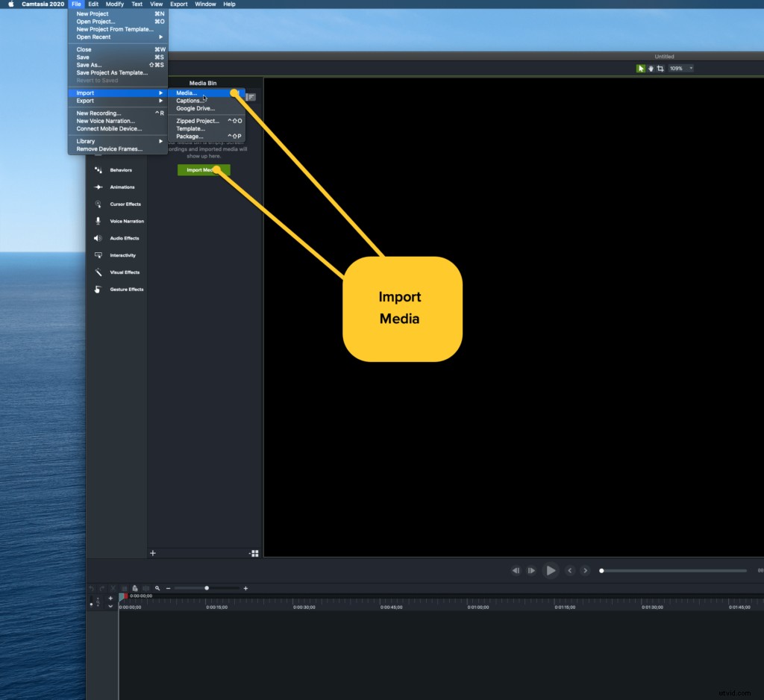Open Visual Effects with the magic wand icon
This screenshot has height=700, width=764.
98,272
